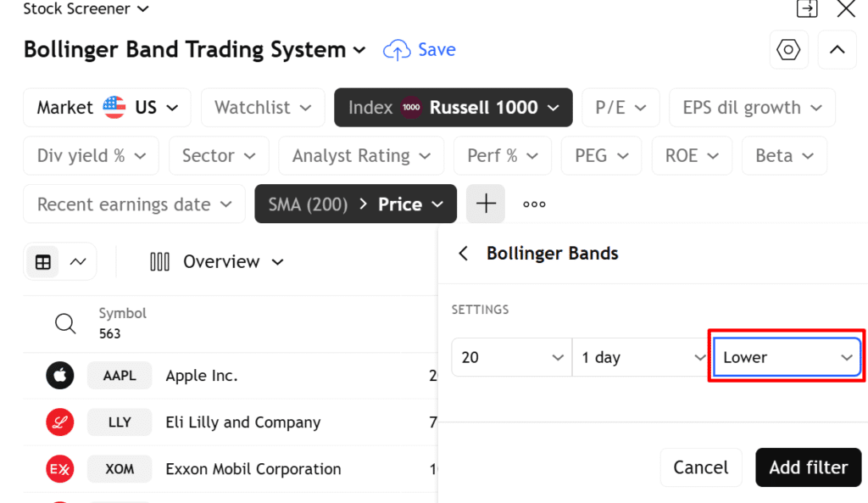Image resolution: width=868 pixels, height=503 pixels.
Task: Select the table view icon
Action: coord(43,262)
